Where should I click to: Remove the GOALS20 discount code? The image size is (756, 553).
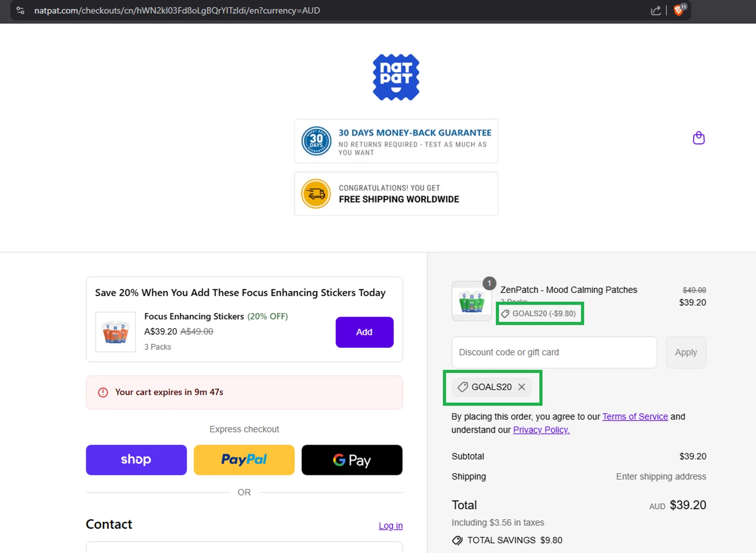pyautogui.click(x=522, y=387)
